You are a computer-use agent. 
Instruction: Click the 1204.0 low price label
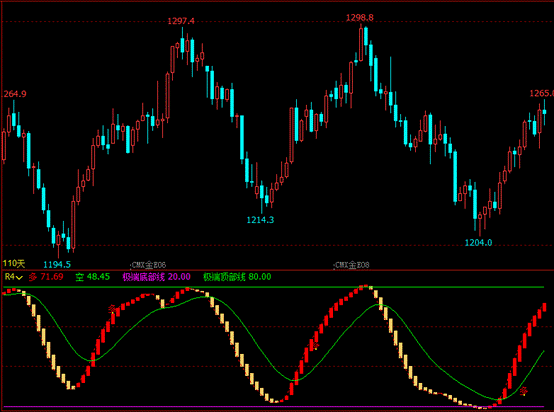point(478,242)
